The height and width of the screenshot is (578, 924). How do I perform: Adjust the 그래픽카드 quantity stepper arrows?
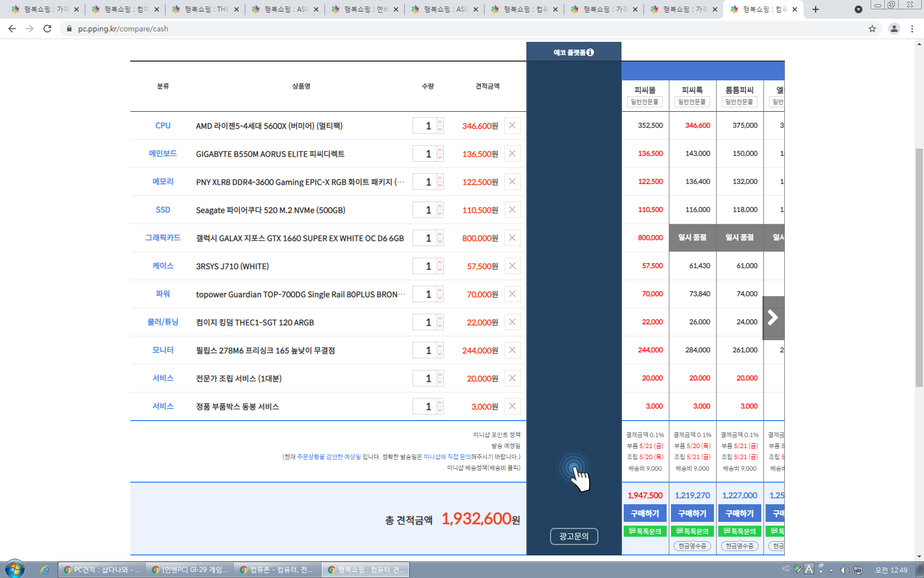440,238
